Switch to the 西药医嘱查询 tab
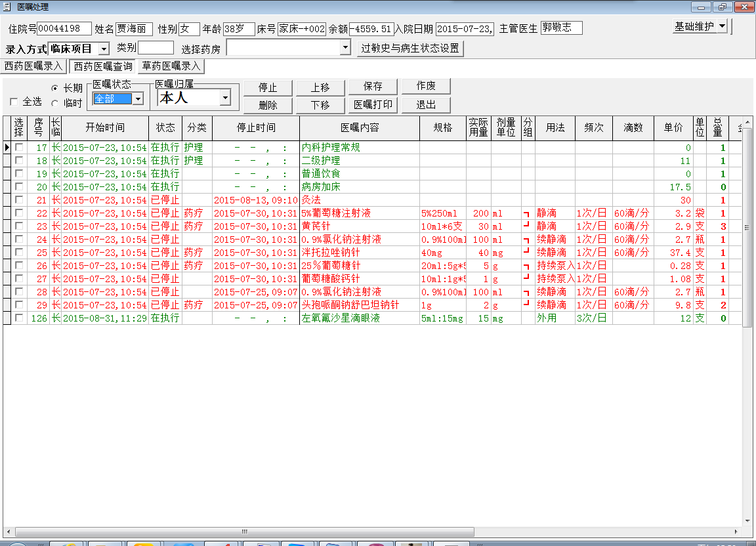 pyautogui.click(x=102, y=66)
